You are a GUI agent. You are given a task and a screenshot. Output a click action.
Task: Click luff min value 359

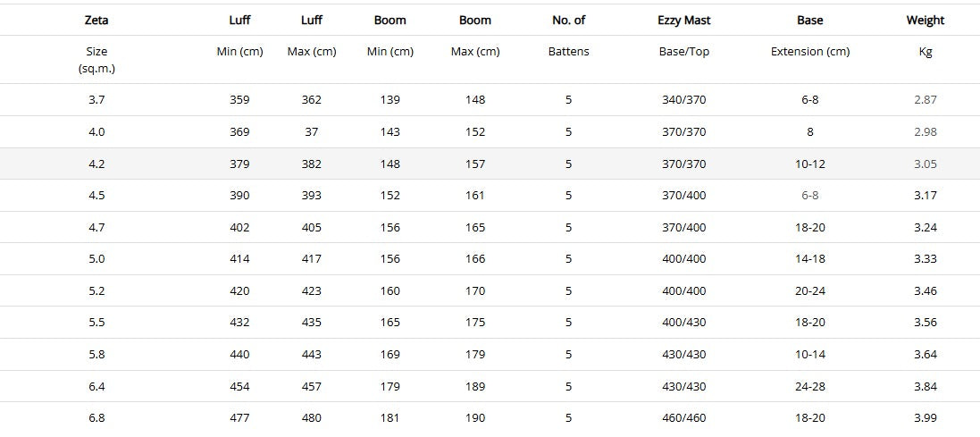coord(239,99)
